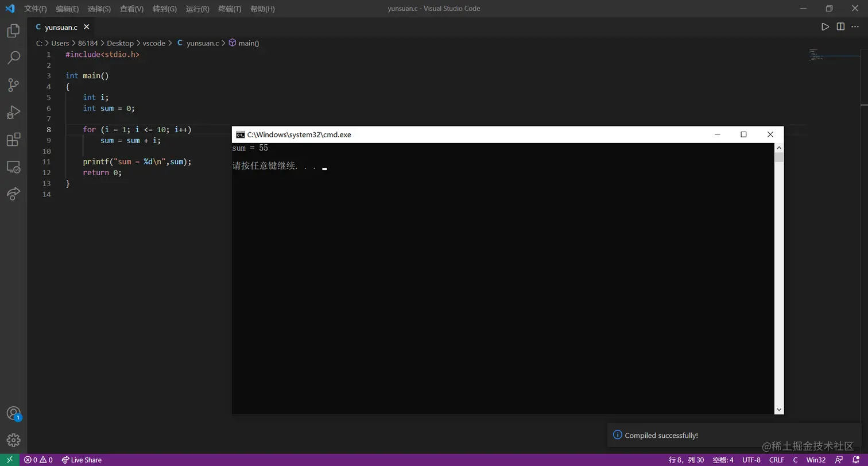Click the feedback icon in status bar
868x466 pixels.
click(x=839, y=460)
